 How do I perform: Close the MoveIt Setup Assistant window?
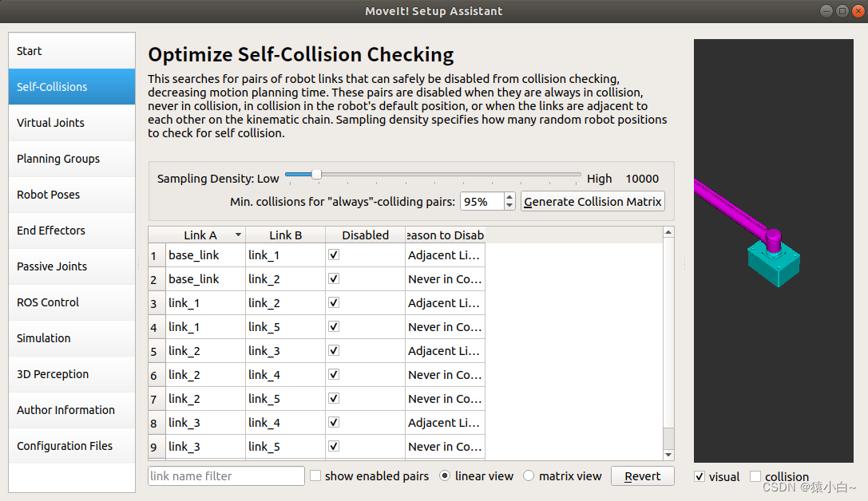[858, 11]
